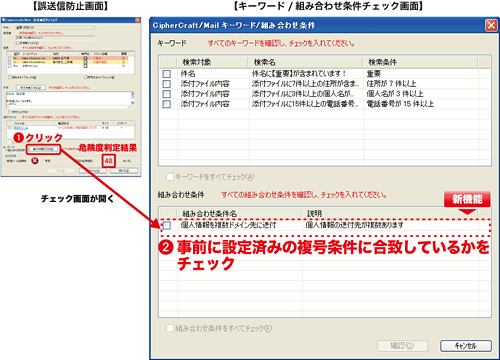500x360 pixels.
Task: Click the 確認(O) button
Action: tap(402, 346)
